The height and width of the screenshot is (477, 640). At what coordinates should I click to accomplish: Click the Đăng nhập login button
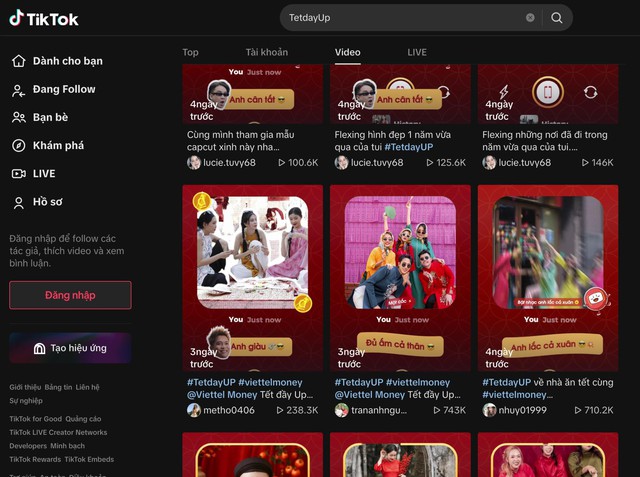[70, 295]
